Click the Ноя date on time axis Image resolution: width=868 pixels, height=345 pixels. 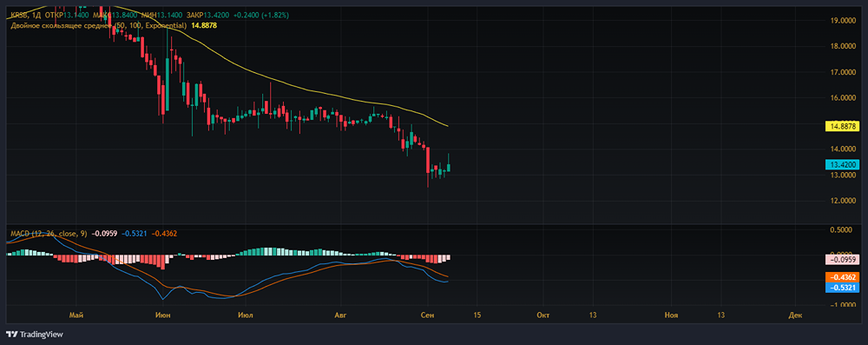(672, 315)
